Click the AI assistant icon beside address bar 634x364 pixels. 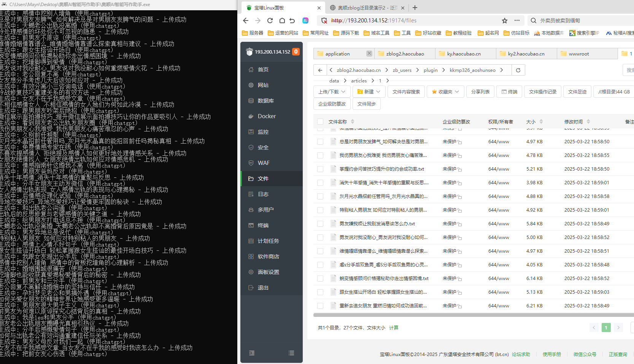305,21
